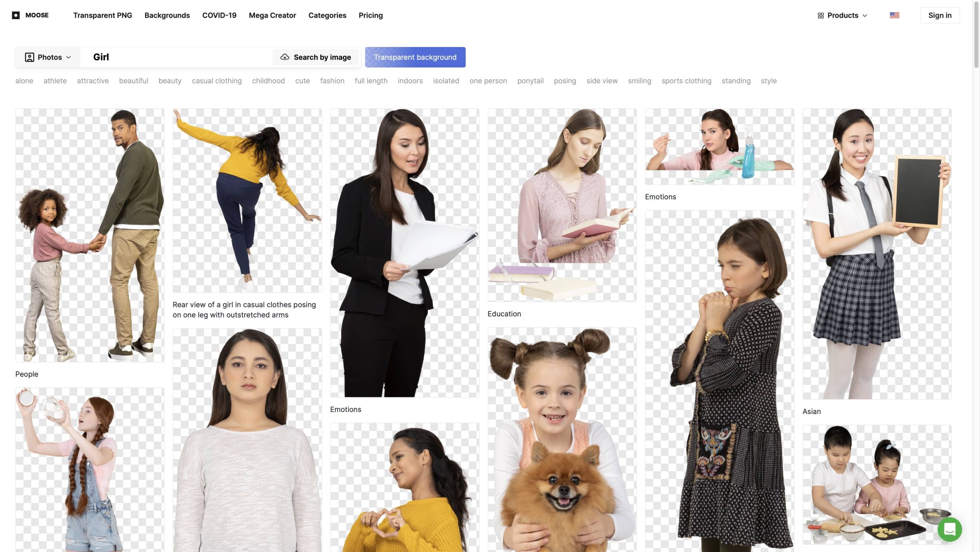Expand the Photos type dropdown
Screen dimensions: 980x552
pyautogui.click(x=69, y=57)
